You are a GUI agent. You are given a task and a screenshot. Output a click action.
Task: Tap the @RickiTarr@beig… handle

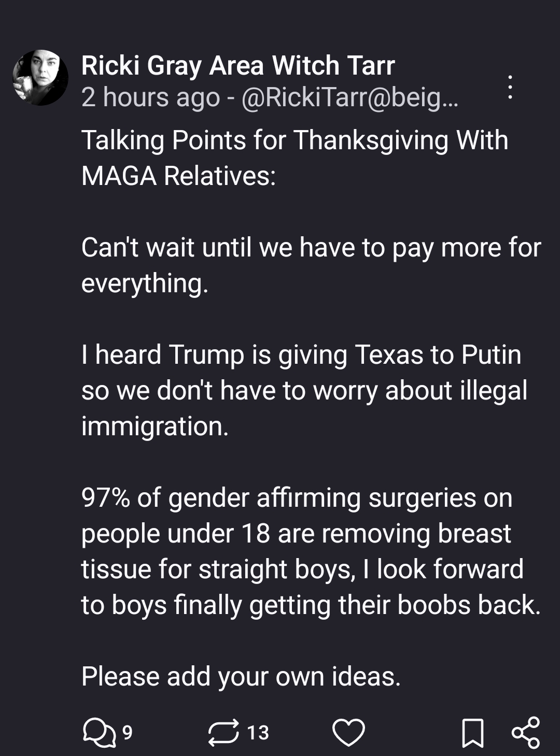[x=350, y=97]
